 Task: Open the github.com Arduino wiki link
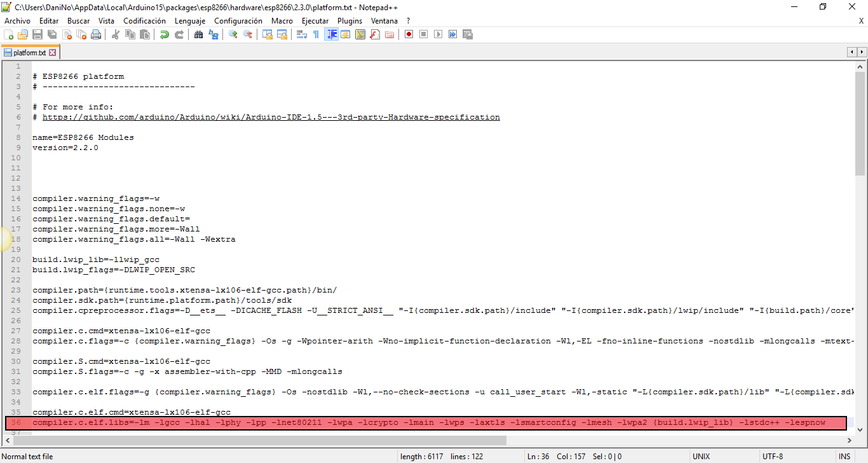271,117
